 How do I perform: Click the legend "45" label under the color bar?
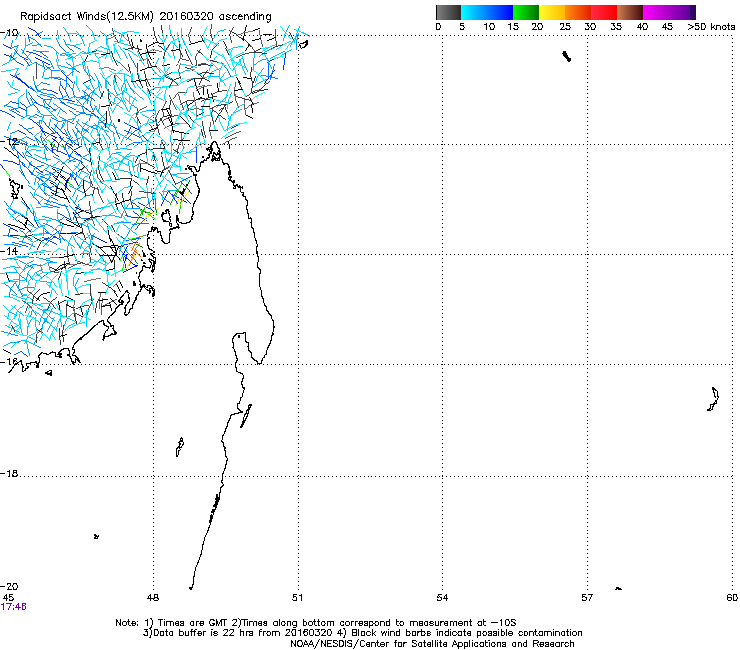(x=667, y=27)
